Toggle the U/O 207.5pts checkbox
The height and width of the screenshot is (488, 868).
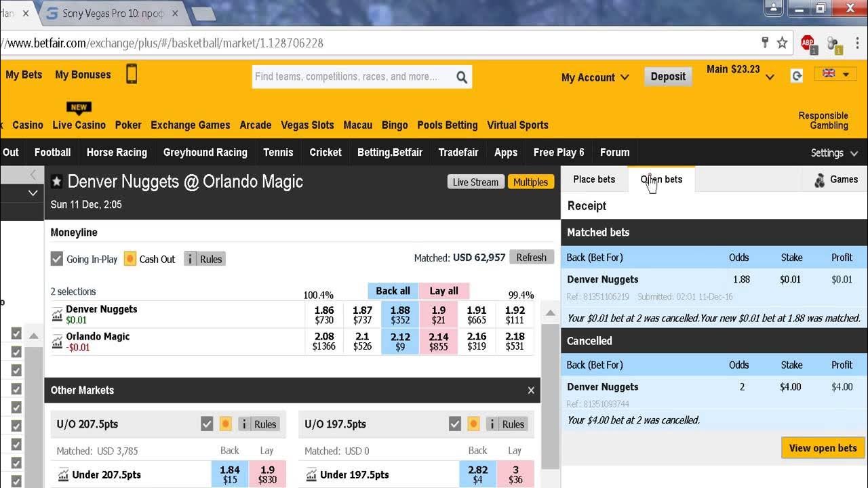pyautogui.click(x=207, y=424)
